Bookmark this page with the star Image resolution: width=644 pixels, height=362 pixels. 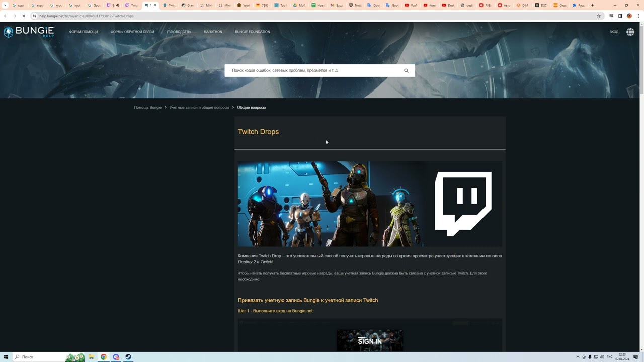coord(599,16)
